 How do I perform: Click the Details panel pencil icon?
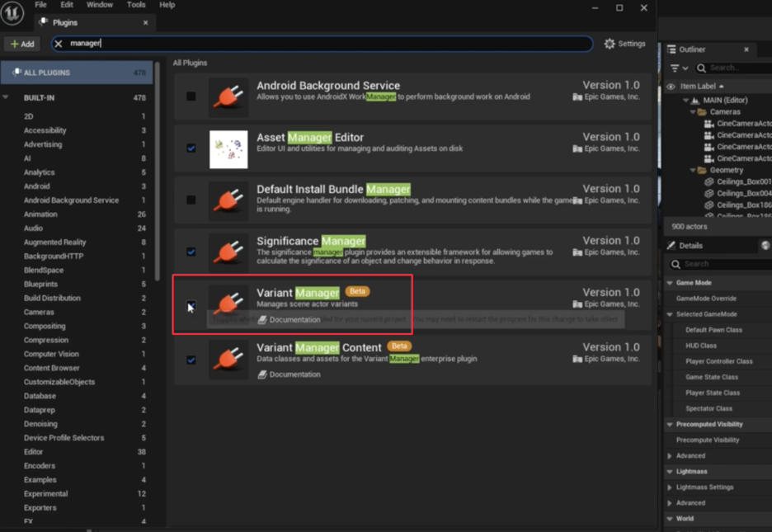click(x=671, y=245)
